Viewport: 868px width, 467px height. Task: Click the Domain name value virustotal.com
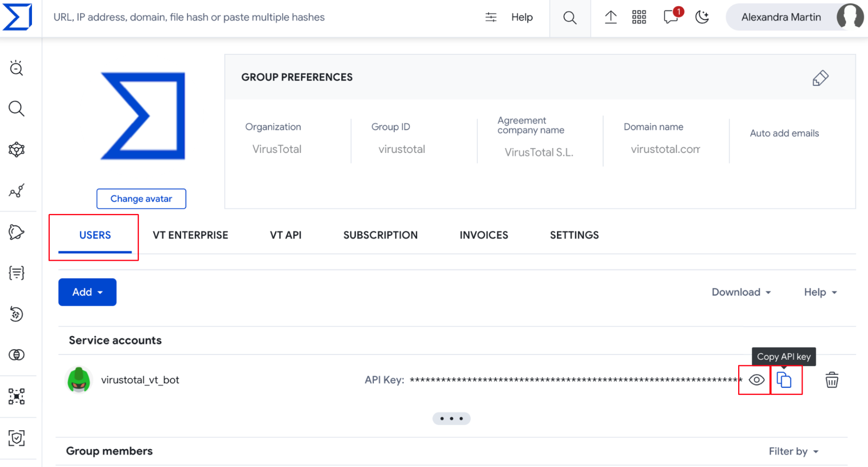(x=665, y=149)
